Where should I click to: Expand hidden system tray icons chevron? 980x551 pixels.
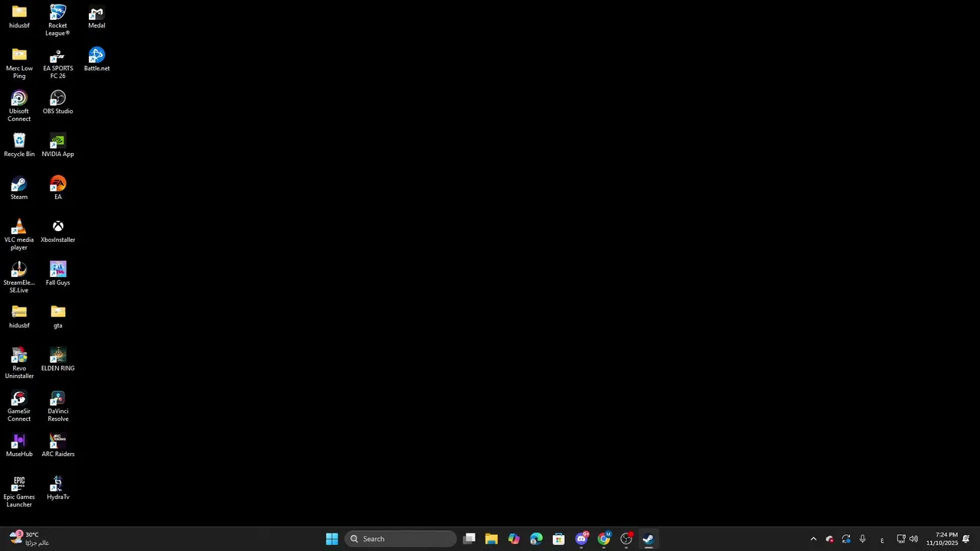pyautogui.click(x=813, y=539)
